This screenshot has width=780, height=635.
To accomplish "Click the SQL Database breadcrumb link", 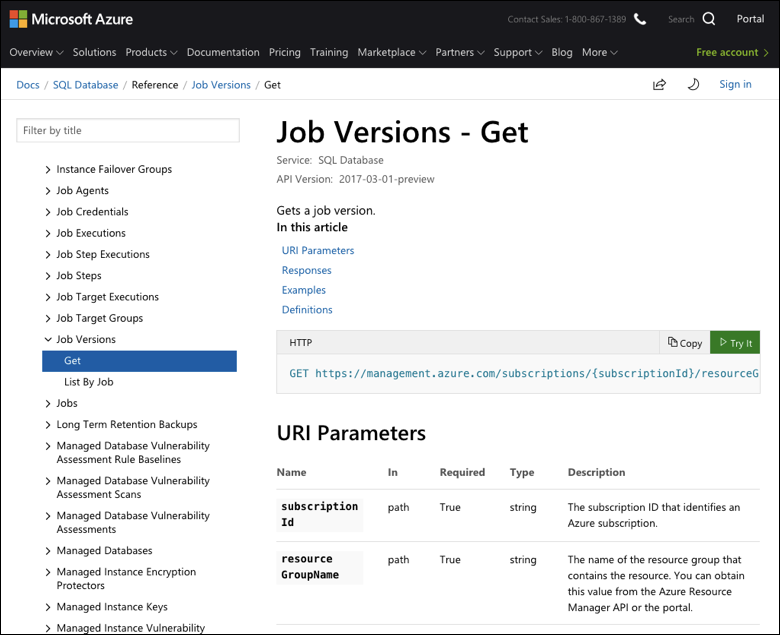I will [x=86, y=85].
